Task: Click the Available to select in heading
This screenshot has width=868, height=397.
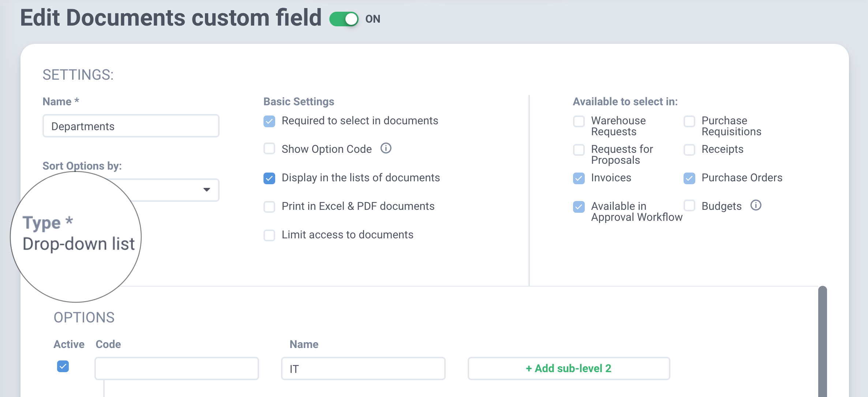Action: [625, 102]
